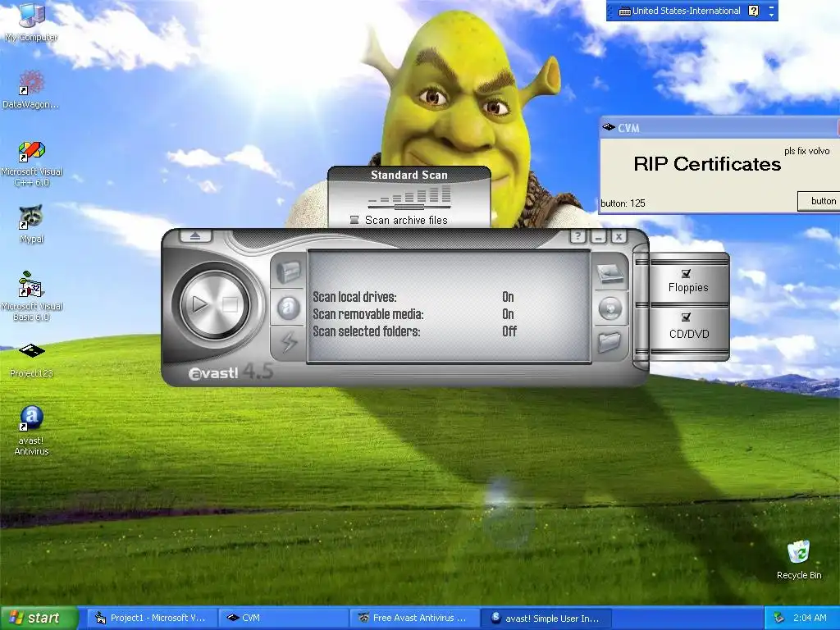Click the system tray notification icon
Viewport: 840px width, 630px height.
click(779, 619)
